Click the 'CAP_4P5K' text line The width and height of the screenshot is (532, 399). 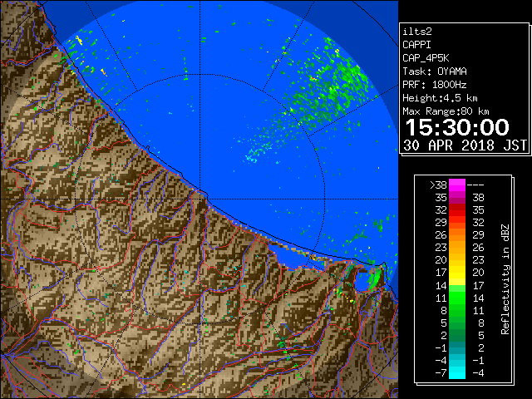point(426,58)
